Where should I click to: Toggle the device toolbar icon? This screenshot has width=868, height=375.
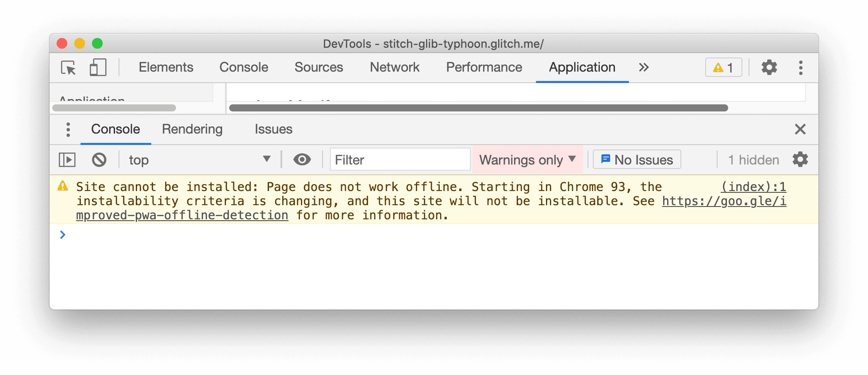[98, 68]
